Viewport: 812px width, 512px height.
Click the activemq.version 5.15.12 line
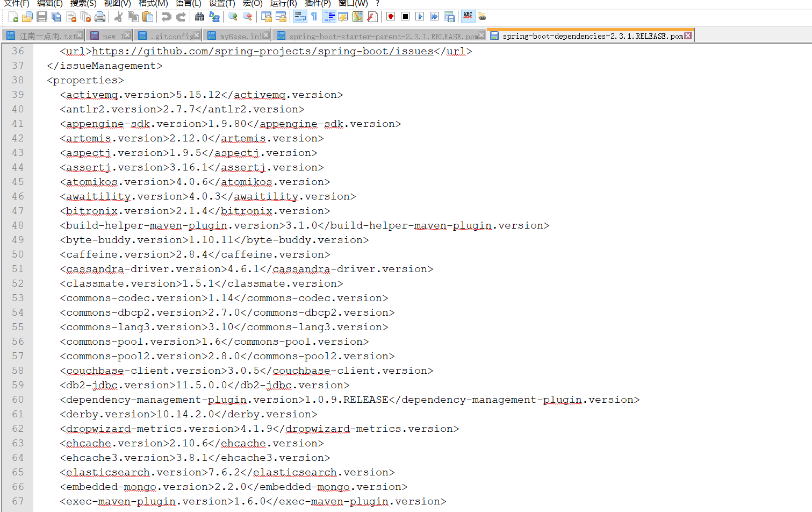[x=202, y=95]
